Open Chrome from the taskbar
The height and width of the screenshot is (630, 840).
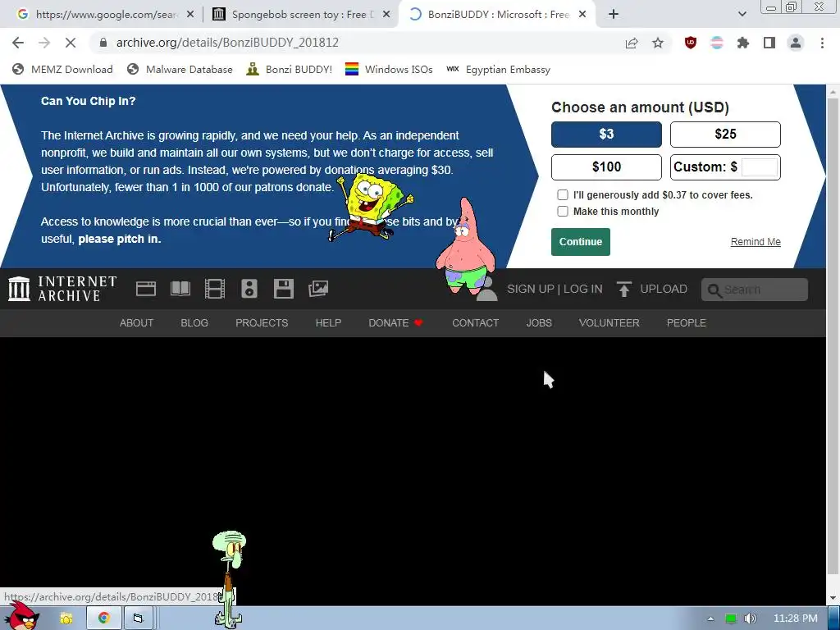(104, 619)
